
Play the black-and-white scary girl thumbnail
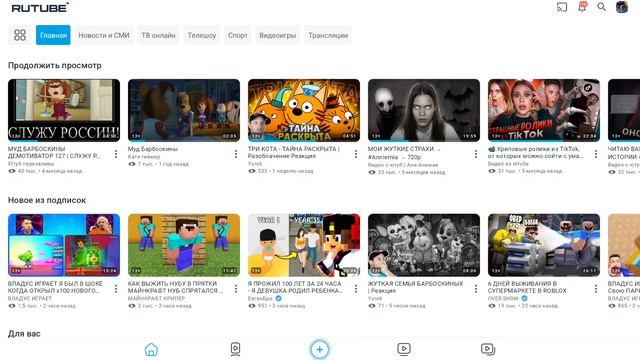pos(424,110)
